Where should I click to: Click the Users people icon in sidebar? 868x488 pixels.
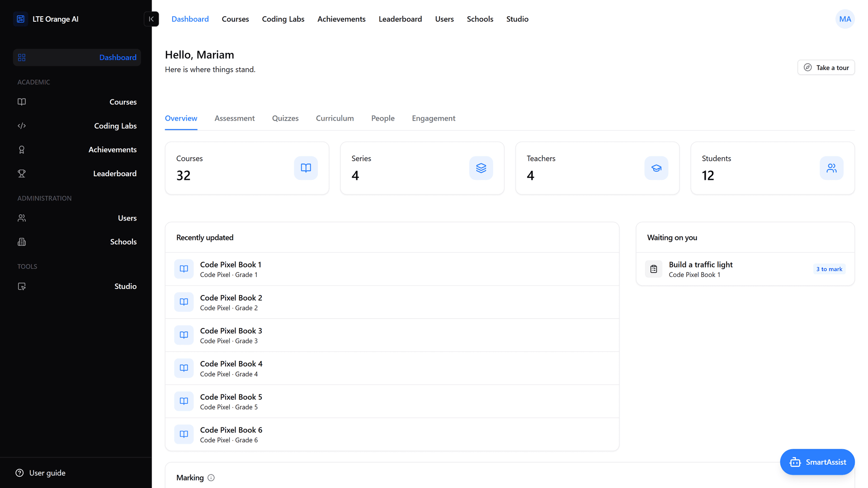[22, 218]
